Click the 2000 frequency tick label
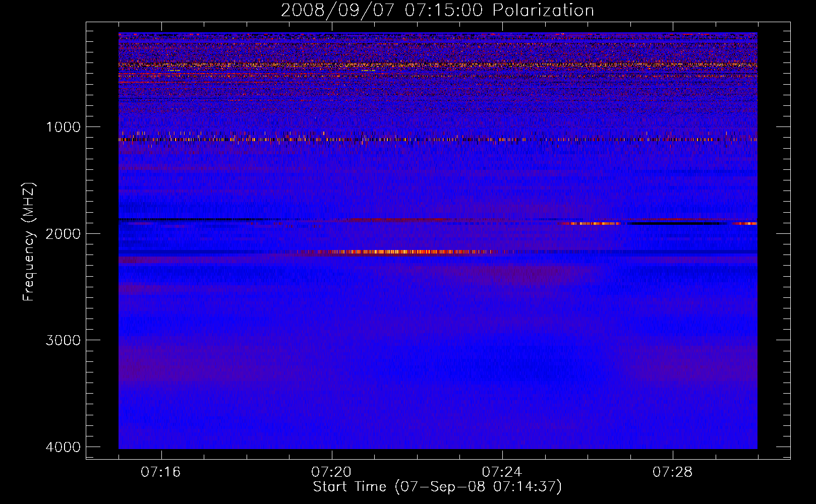Image resolution: width=816 pixels, height=504 pixels. [63, 233]
